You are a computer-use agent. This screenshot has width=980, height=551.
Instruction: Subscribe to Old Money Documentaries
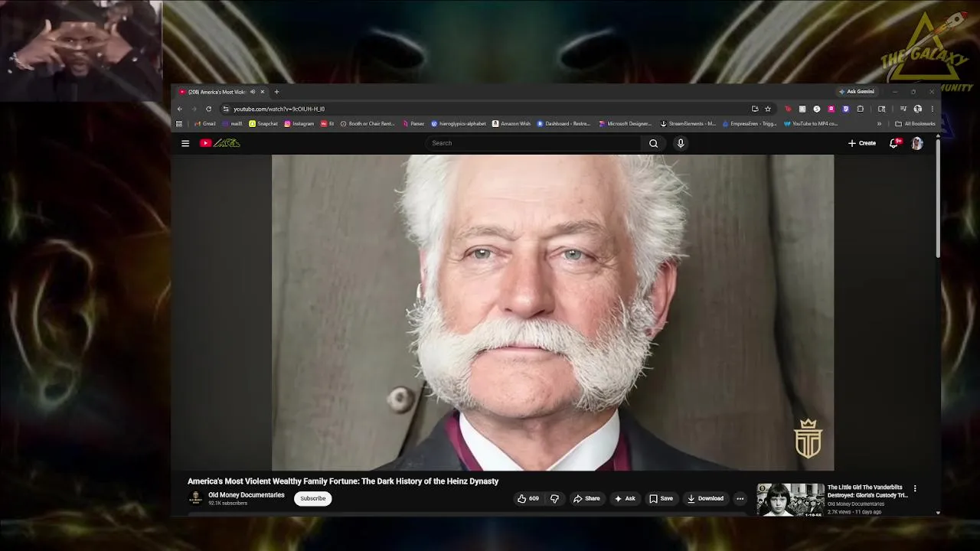click(x=313, y=498)
